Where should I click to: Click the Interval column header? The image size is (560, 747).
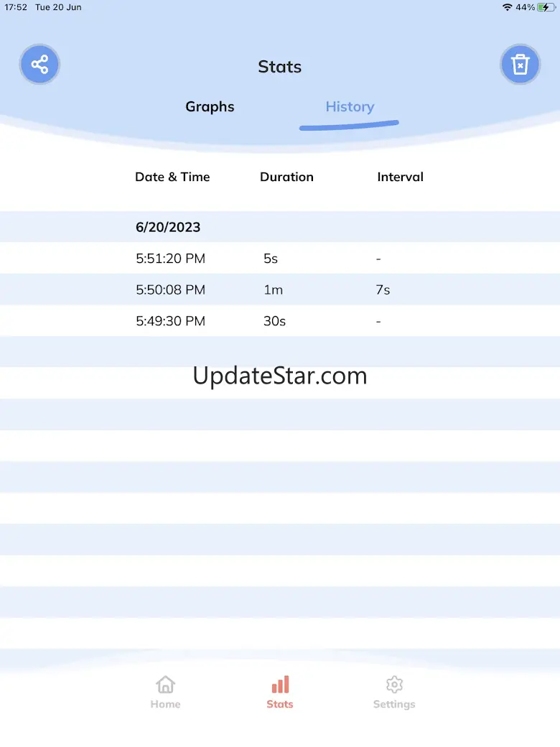point(400,177)
